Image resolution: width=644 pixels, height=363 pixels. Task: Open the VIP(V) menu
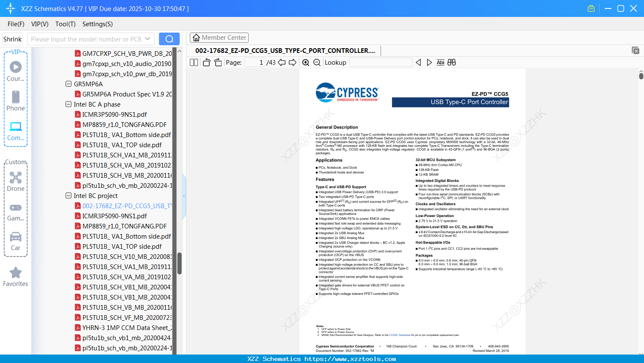pos(40,24)
